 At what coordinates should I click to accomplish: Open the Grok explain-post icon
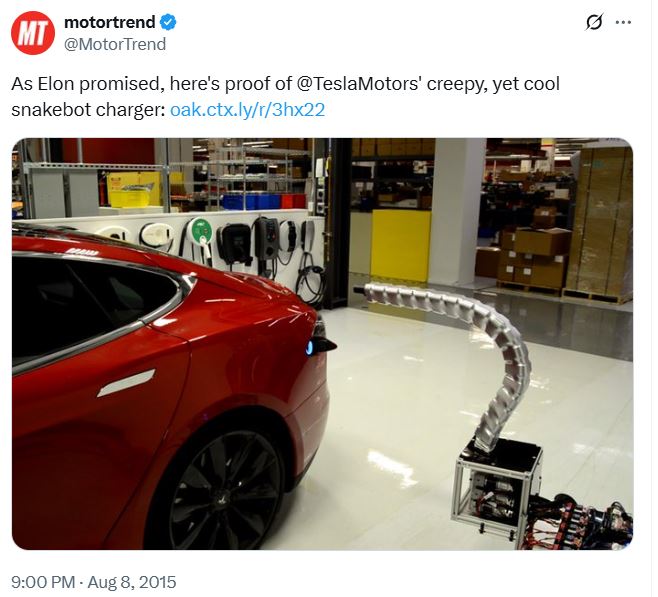(594, 22)
